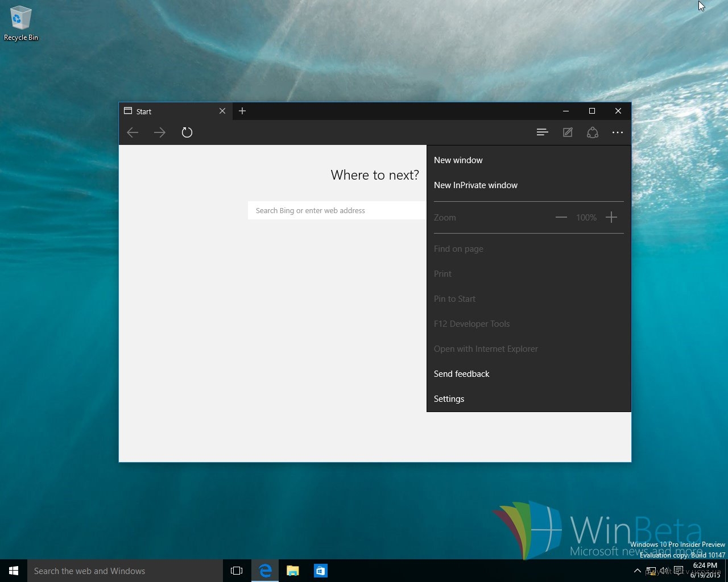This screenshot has width=728, height=582.
Task: Open the Windows Start button
Action: click(x=14, y=571)
